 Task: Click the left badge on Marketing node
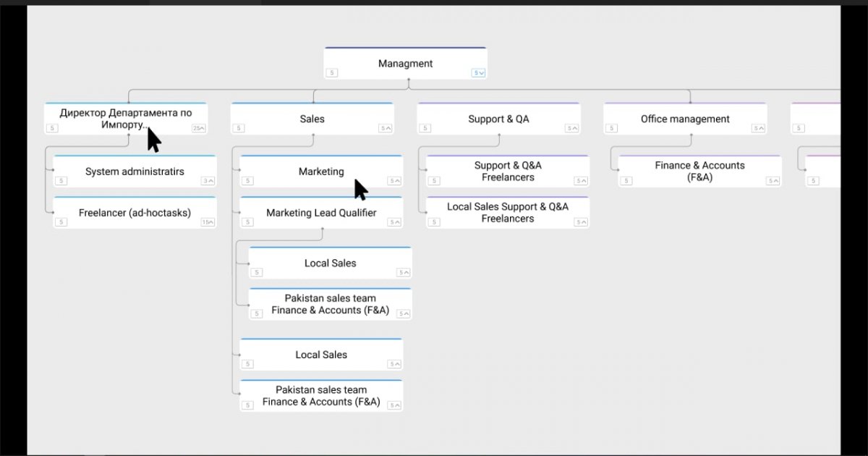point(248,181)
